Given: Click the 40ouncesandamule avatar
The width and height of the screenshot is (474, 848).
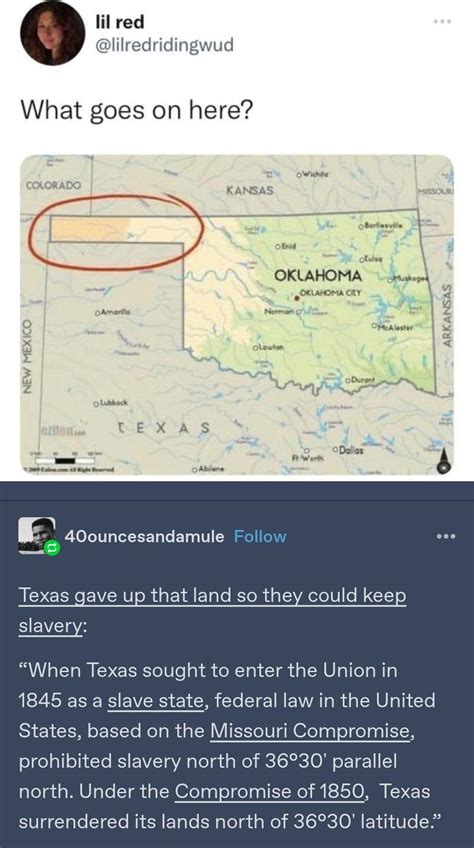Looking at the screenshot, I should tap(37, 534).
